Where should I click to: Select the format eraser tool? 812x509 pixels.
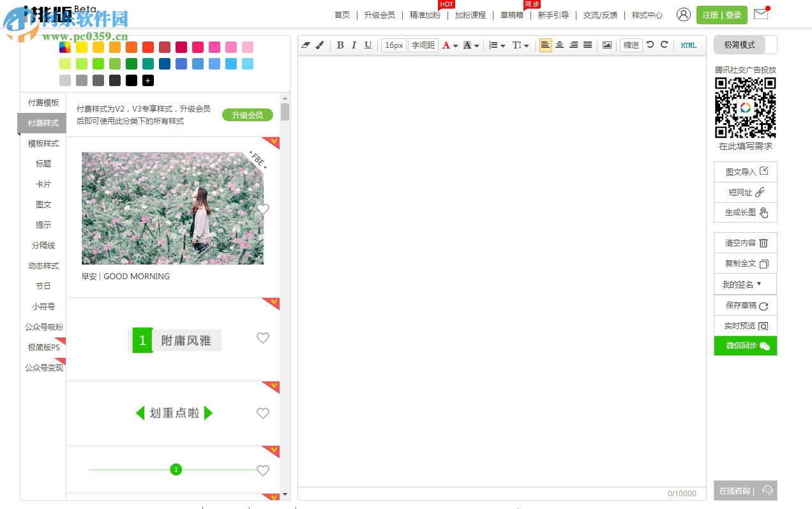click(307, 45)
